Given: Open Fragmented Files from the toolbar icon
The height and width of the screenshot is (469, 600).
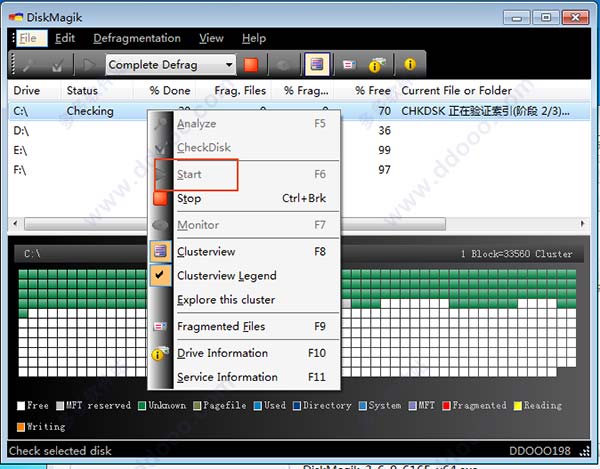Looking at the screenshot, I should (349, 65).
